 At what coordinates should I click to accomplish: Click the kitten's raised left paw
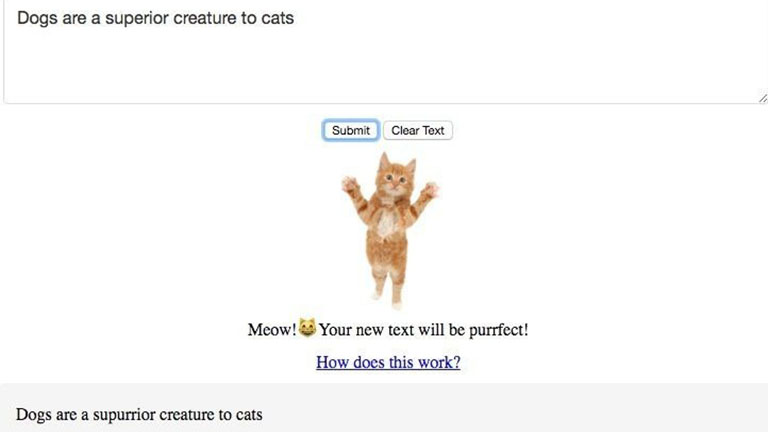[x=349, y=185]
